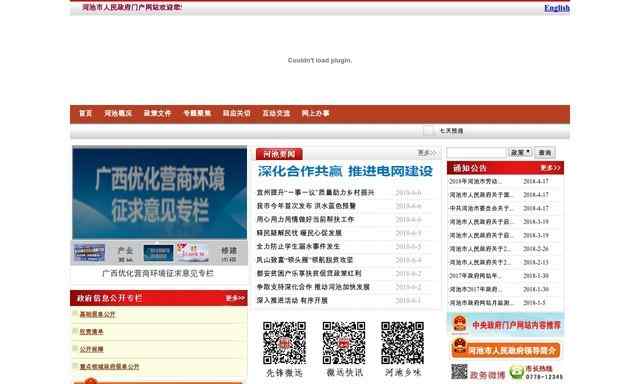
Task: Open headline 深化合作共赢 推进电网建设
Action: pos(345,171)
